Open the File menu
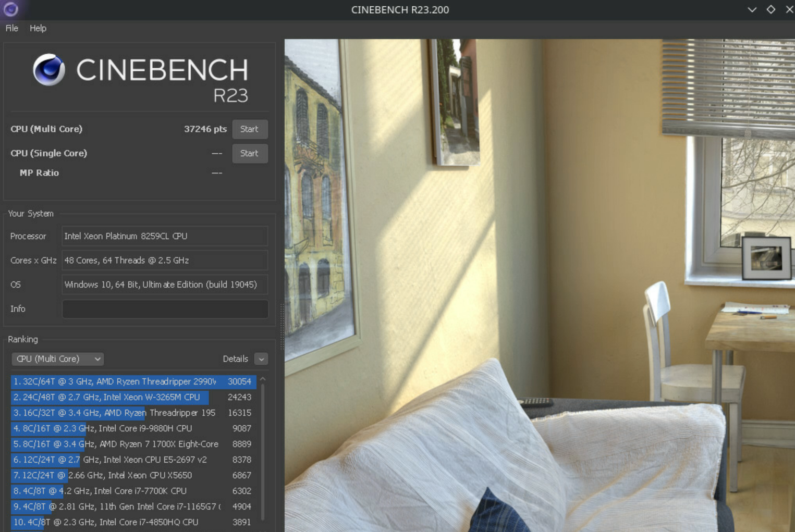Image resolution: width=795 pixels, height=532 pixels. click(x=11, y=28)
